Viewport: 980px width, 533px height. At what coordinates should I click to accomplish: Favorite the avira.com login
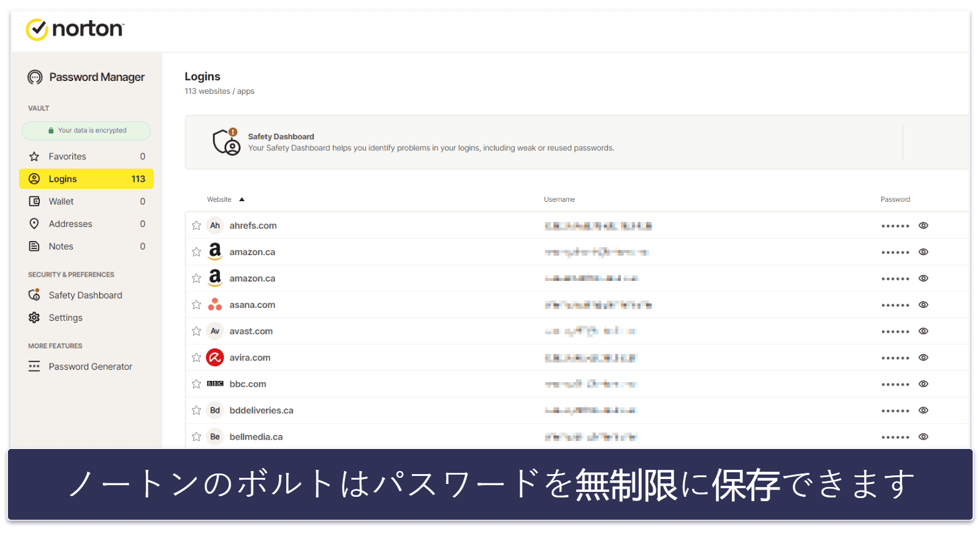[x=196, y=358]
